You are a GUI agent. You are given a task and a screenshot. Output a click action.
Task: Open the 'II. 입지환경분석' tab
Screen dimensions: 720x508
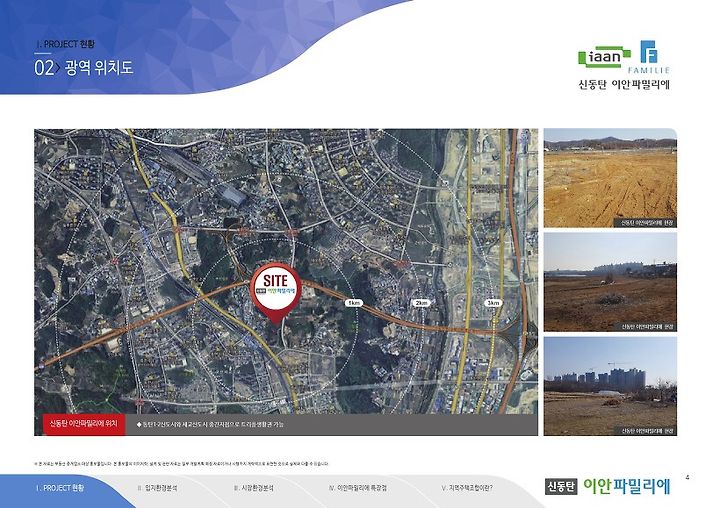click(x=158, y=488)
